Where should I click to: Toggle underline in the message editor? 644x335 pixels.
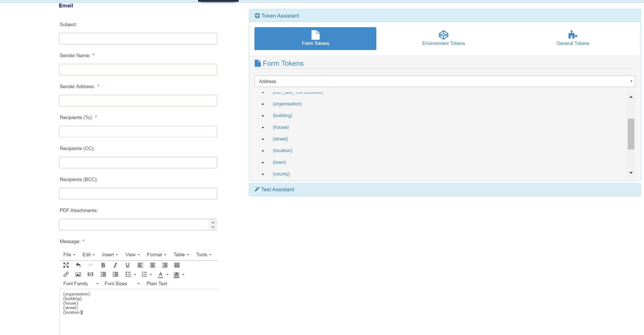(127, 265)
